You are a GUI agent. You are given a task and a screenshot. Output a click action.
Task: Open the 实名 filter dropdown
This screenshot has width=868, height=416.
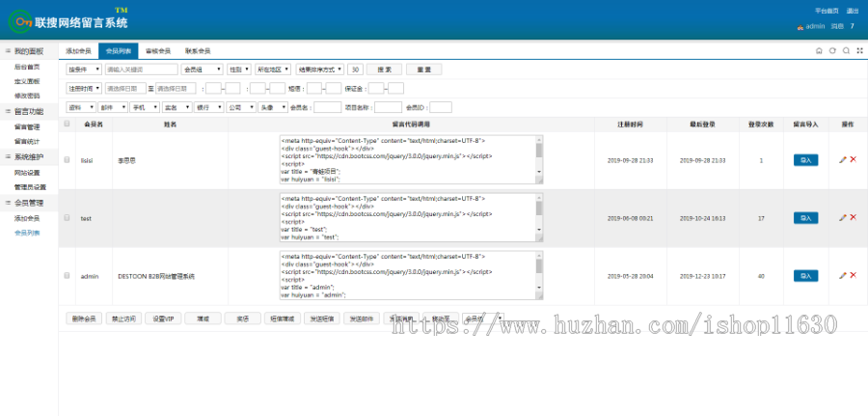(x=176, y=107)
